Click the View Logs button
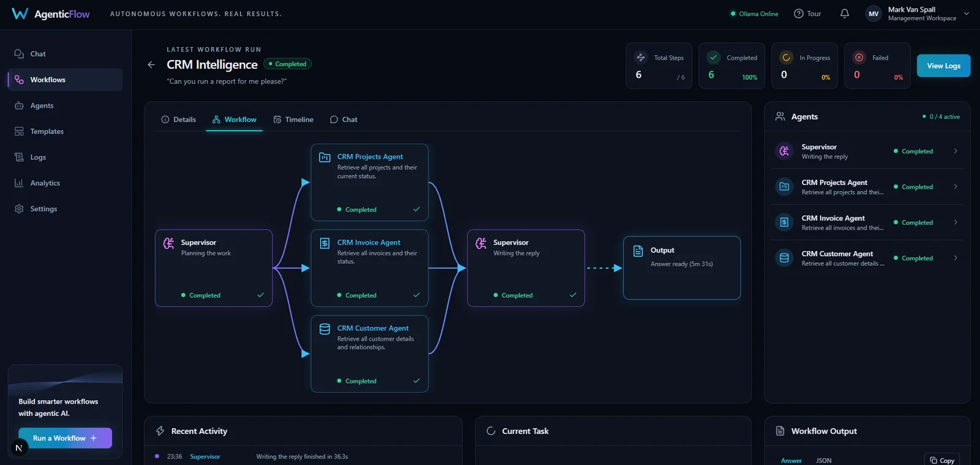 coord(943,66)
